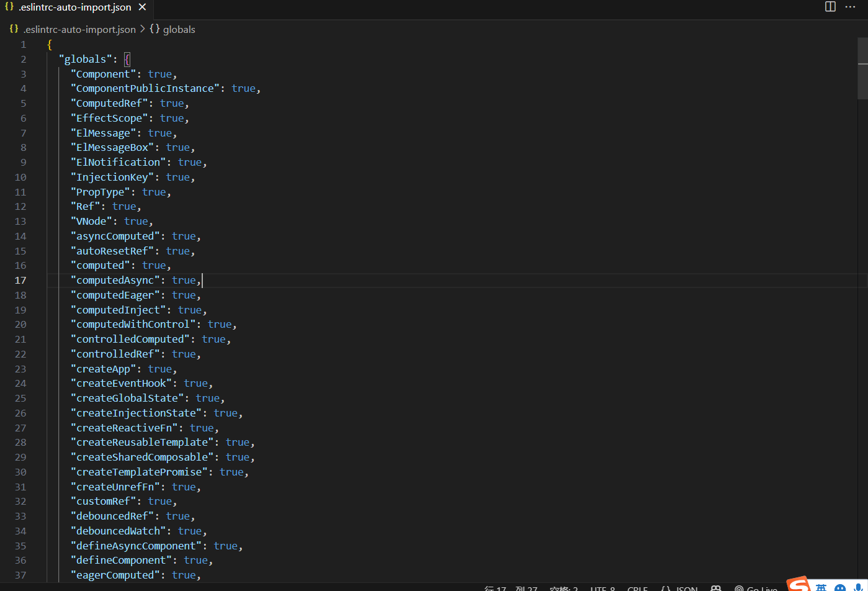Click the Sogou voice input microphone icon
This screenshot has width=868, height=591.
(x=859, y=587)
